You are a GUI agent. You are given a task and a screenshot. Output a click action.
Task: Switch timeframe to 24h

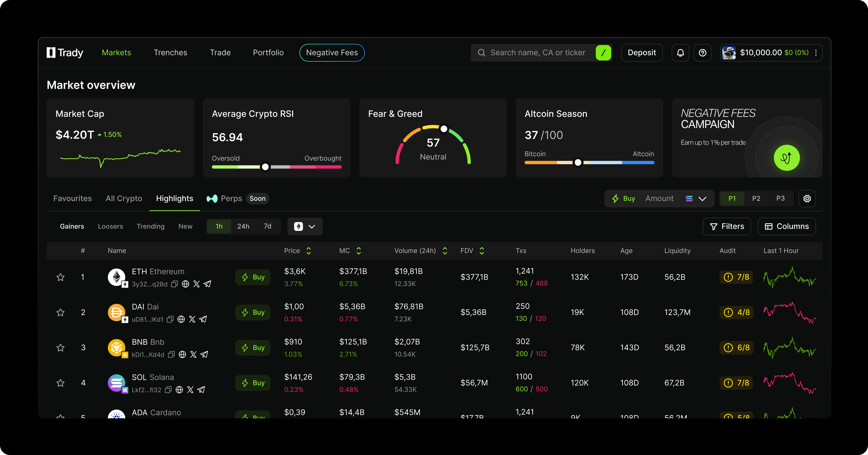point(243,226)
